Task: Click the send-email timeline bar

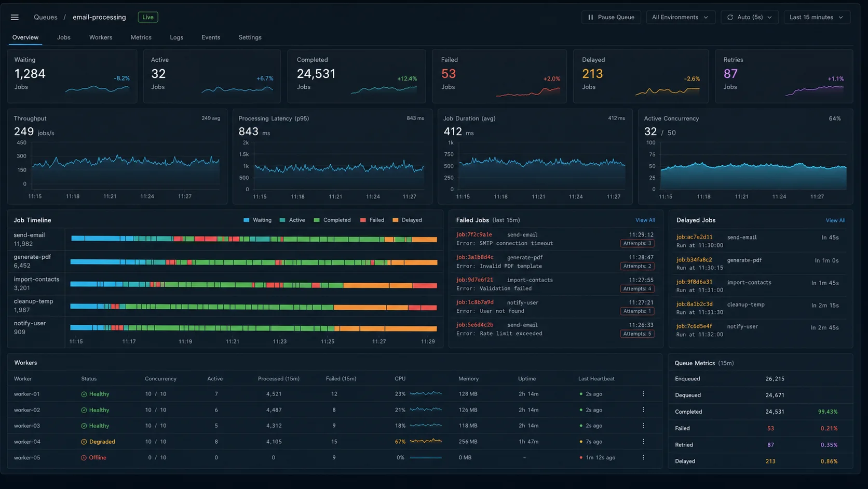Action: click(x=254, y=239)
